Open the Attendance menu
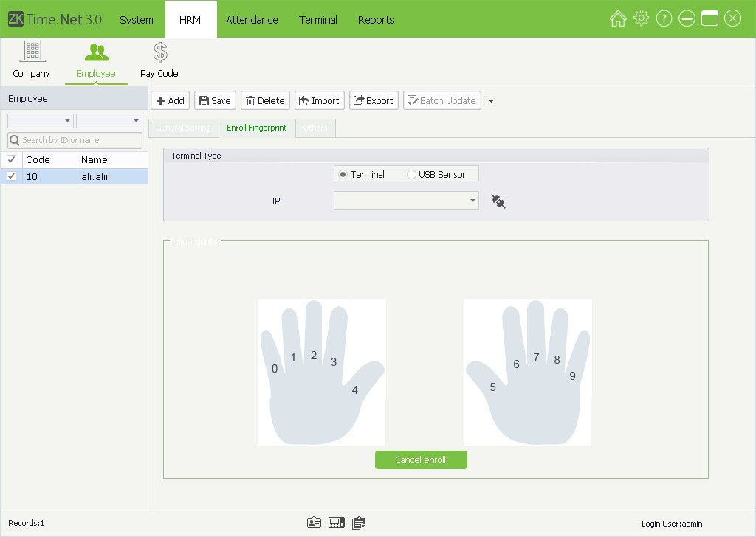The image size is (756, 537). (x=252, y=20)
